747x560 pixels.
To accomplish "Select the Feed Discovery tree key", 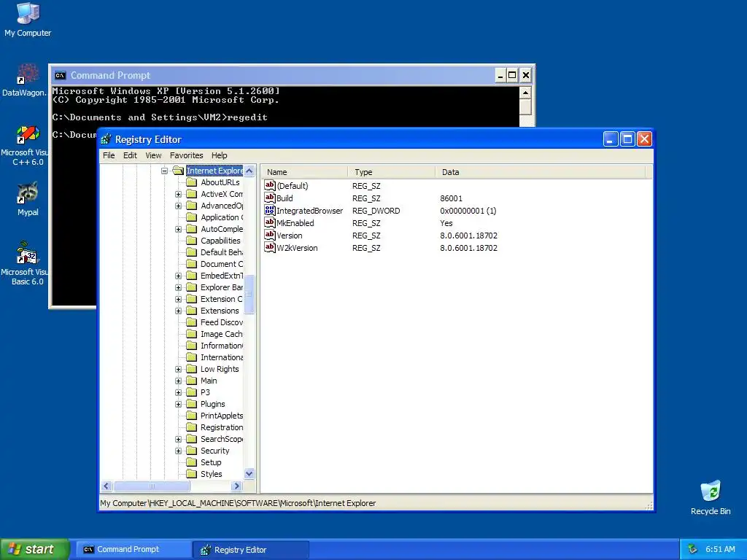I will [x=222, y=322].
